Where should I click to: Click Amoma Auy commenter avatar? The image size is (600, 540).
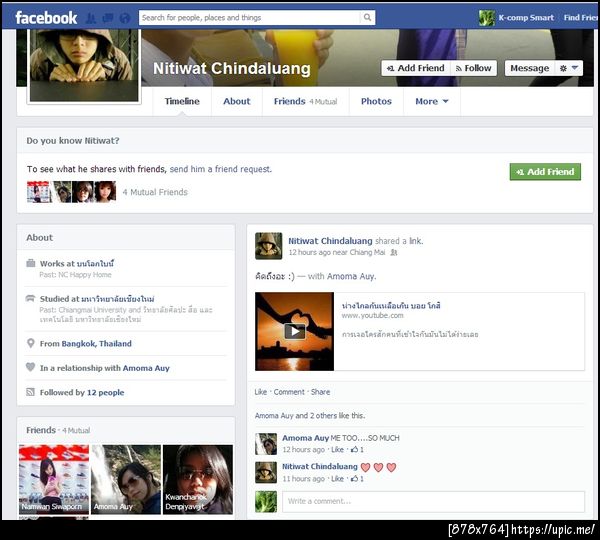(x=266, y=444)
